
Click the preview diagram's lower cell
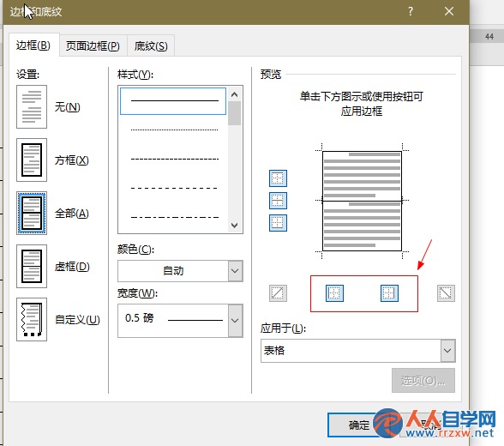coord(362,226)
